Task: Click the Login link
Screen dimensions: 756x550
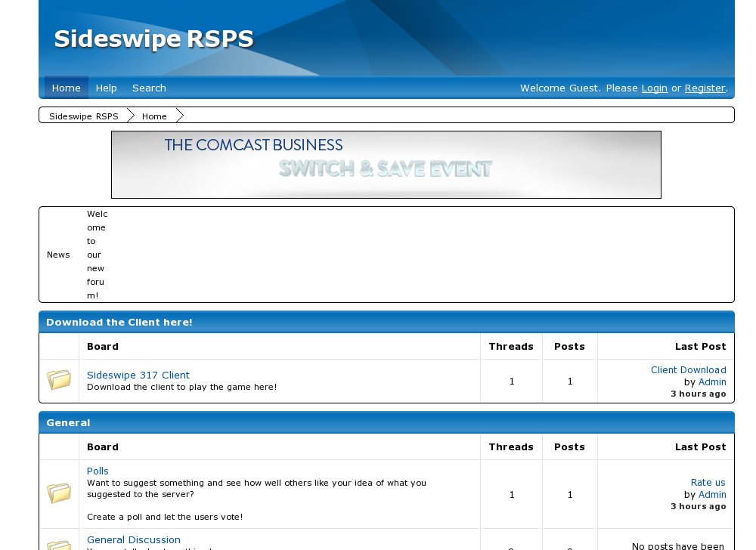Action: tap(654, 88)
